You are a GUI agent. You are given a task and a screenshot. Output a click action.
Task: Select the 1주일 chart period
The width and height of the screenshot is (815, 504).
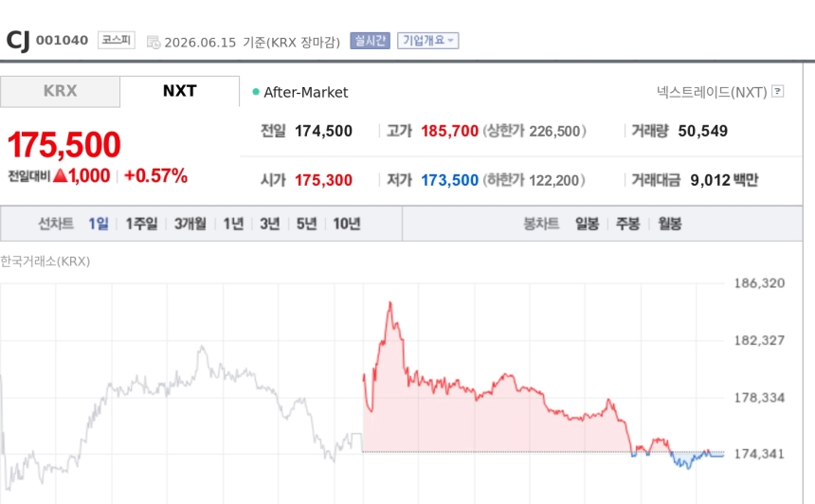tap(141, 224)
